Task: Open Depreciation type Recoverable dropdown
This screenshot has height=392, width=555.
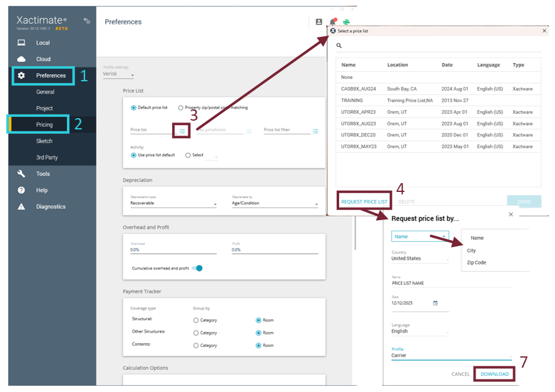Action: (x=173, y=203)
